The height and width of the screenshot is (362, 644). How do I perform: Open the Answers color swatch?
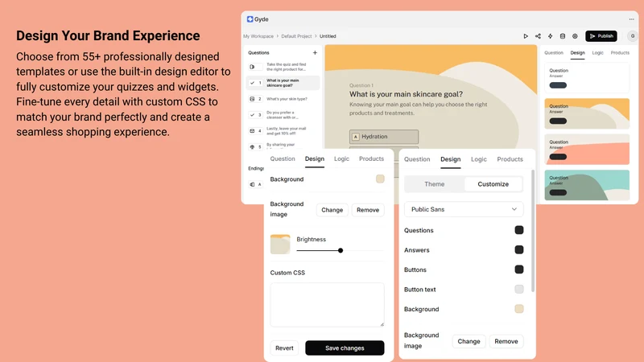[519, 250]
